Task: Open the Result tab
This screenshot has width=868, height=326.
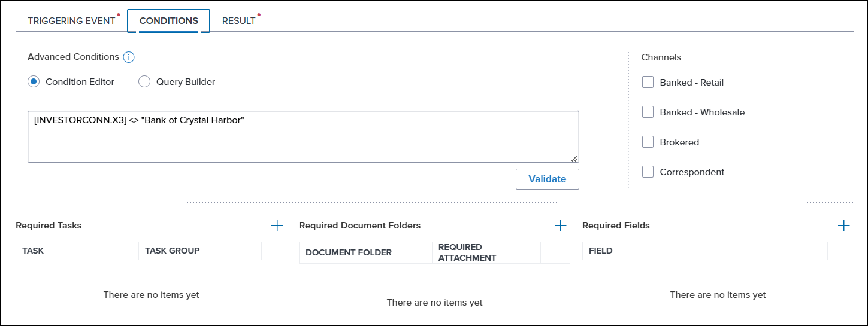Action: coord(238,21)
